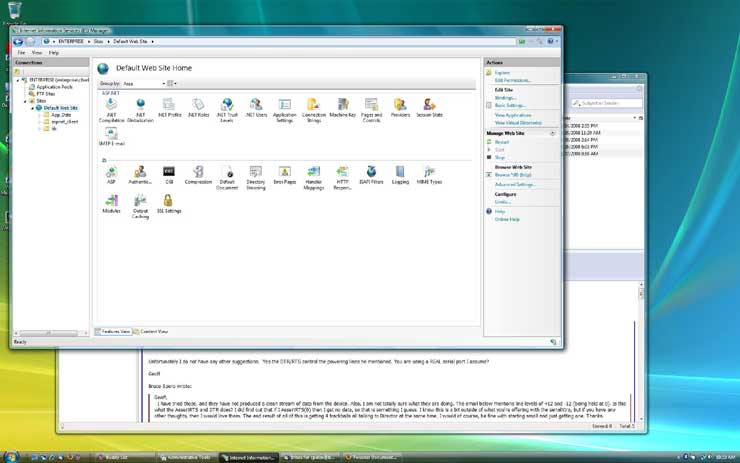740x463 pixels.
Task: Open the Session State feature
Action: click(429, 108)
